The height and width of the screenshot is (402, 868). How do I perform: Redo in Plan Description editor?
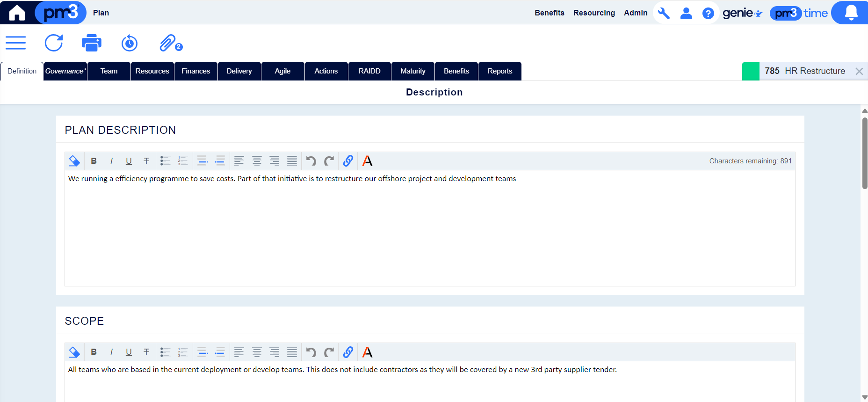click(x=329, y=161)
